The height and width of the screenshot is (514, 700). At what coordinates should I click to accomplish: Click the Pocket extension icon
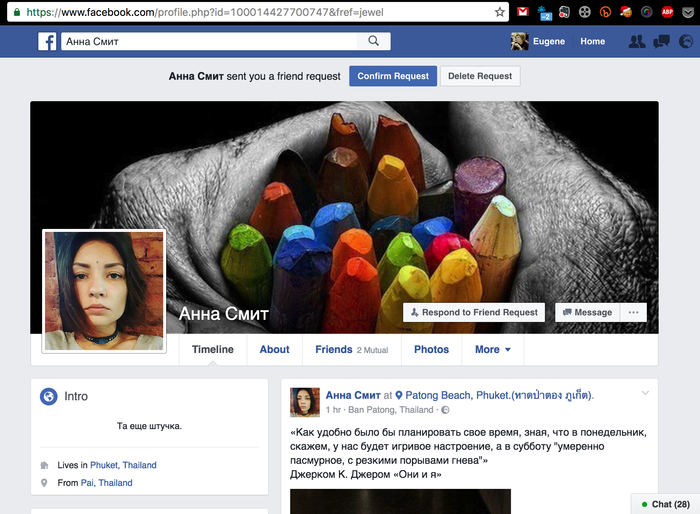tap(688, 12)
